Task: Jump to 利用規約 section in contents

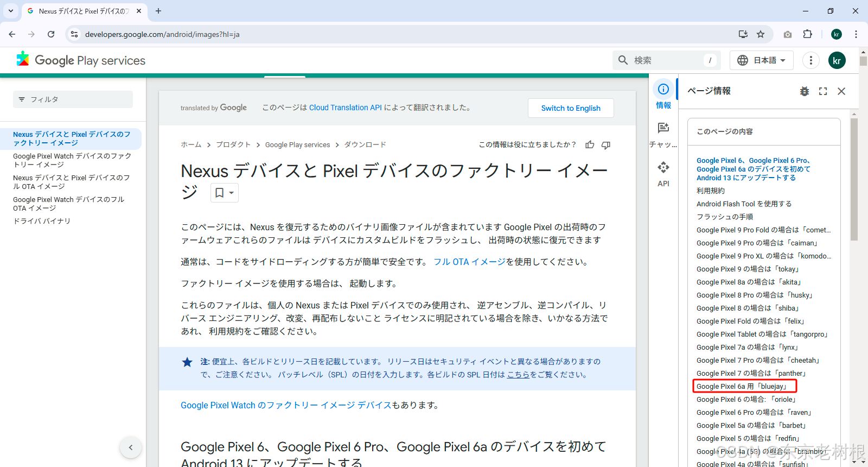Action: pyautogui.click(x=711, y=191)
